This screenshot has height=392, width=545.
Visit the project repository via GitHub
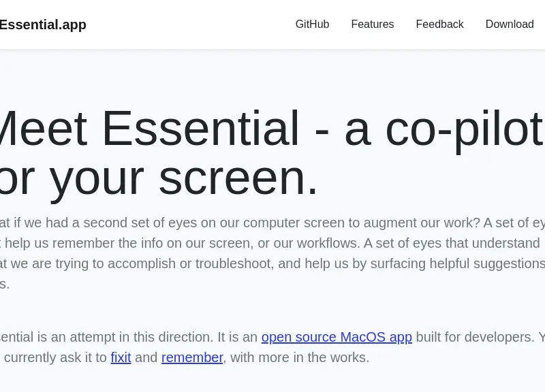point(312,24)
